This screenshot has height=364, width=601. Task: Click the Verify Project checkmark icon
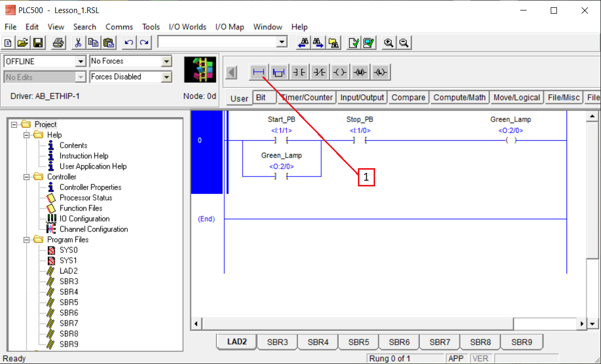click(369, 42)
